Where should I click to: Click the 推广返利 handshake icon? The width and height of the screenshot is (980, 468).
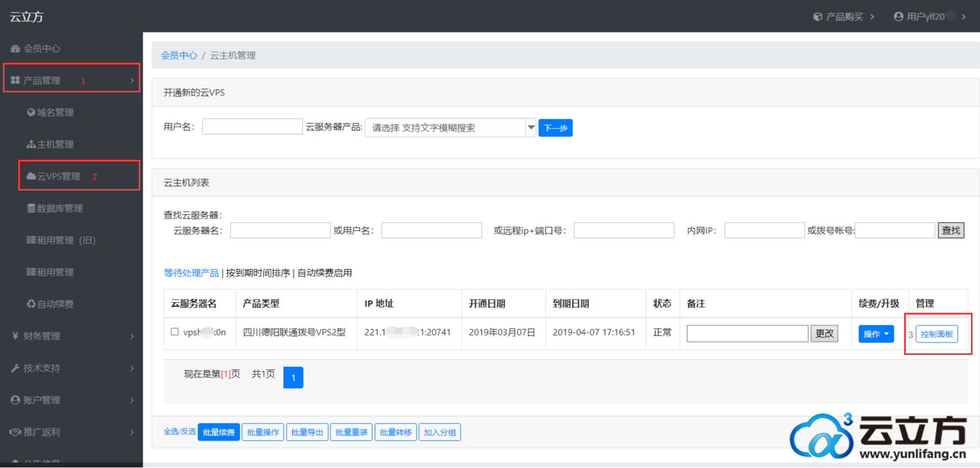pyautogui.click(x=15, y=432)
